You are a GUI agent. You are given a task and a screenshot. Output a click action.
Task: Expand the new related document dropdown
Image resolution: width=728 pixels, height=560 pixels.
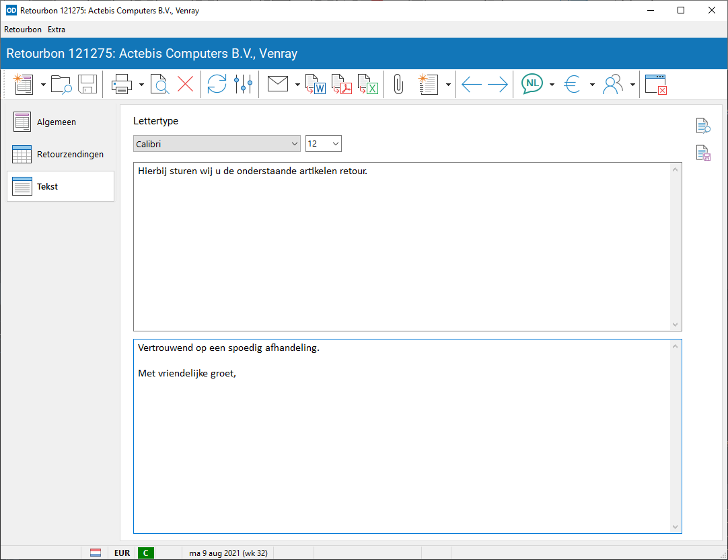point(448,85)
